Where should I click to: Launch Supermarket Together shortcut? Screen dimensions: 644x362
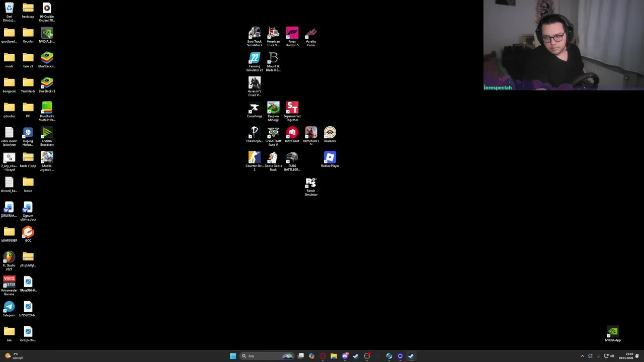coord(292,112)
